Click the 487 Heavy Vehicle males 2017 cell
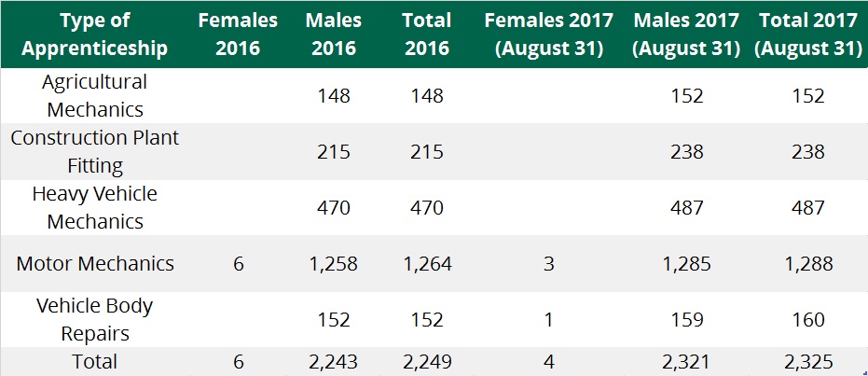868x376 pixels. [x=686, y=208]
